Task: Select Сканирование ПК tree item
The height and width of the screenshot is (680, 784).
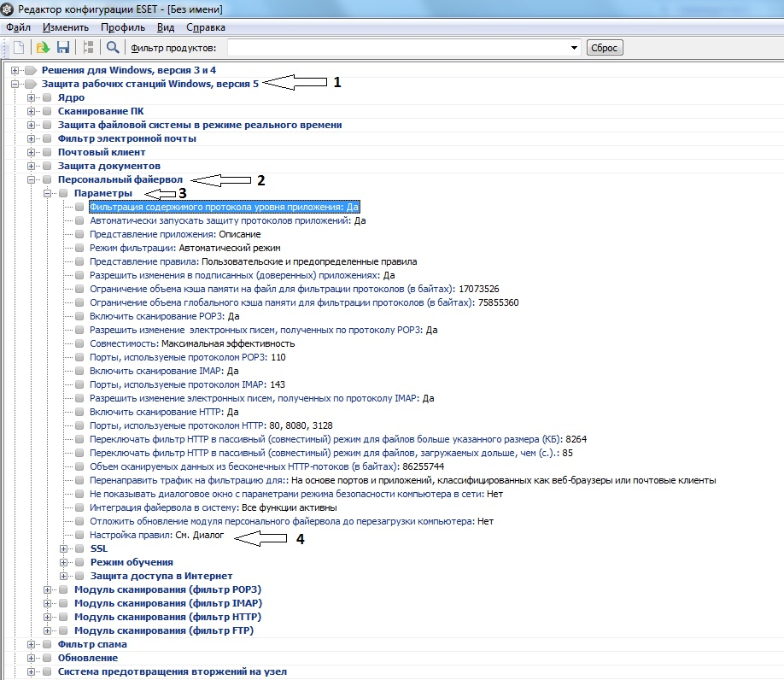Action: (101, 111)
